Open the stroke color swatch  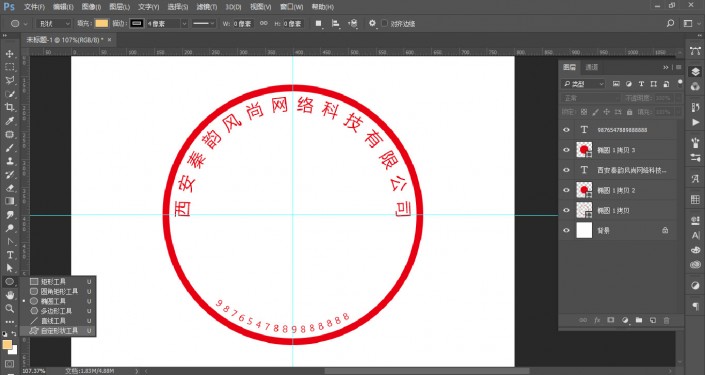(136, 23)
